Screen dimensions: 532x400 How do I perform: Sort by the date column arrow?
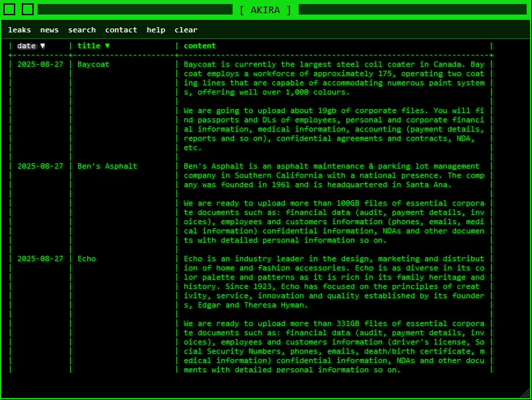point(43,46)
